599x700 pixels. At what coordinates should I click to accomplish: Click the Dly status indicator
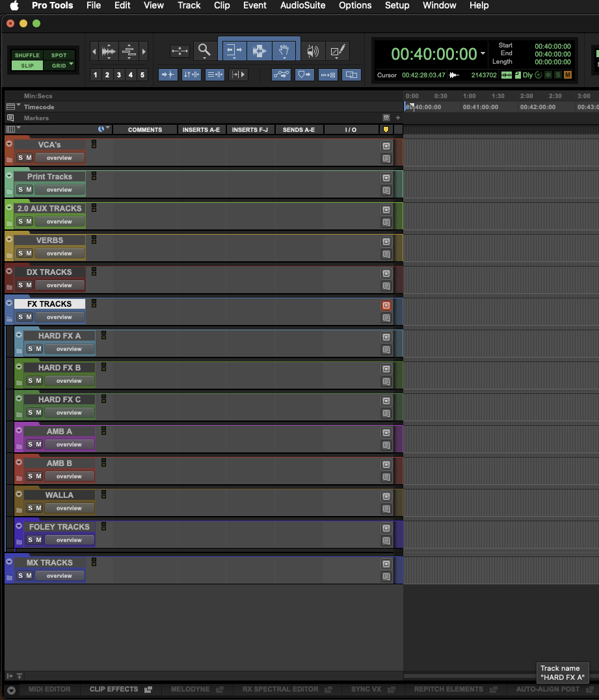coord(528,75)
